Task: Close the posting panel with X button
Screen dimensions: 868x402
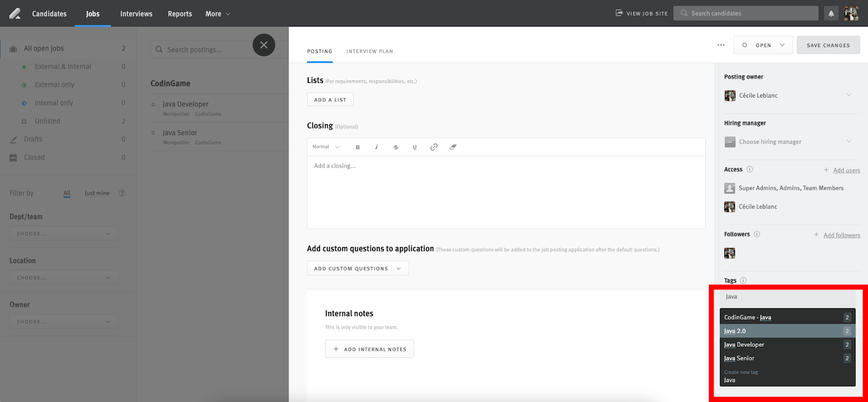Action: coord(264,45)
